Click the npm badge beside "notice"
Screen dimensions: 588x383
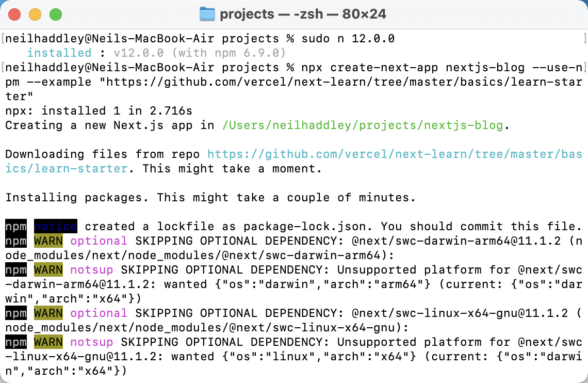coord(15,226)
